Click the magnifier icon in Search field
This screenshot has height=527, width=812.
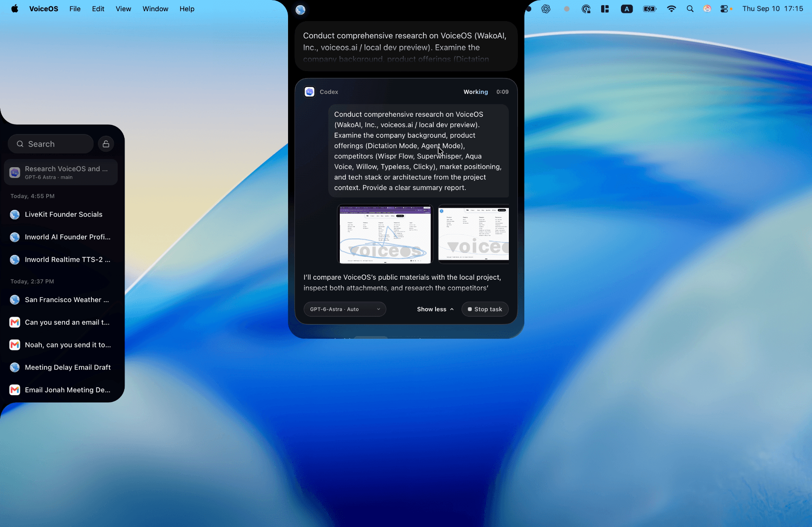(x=20, y=144)
